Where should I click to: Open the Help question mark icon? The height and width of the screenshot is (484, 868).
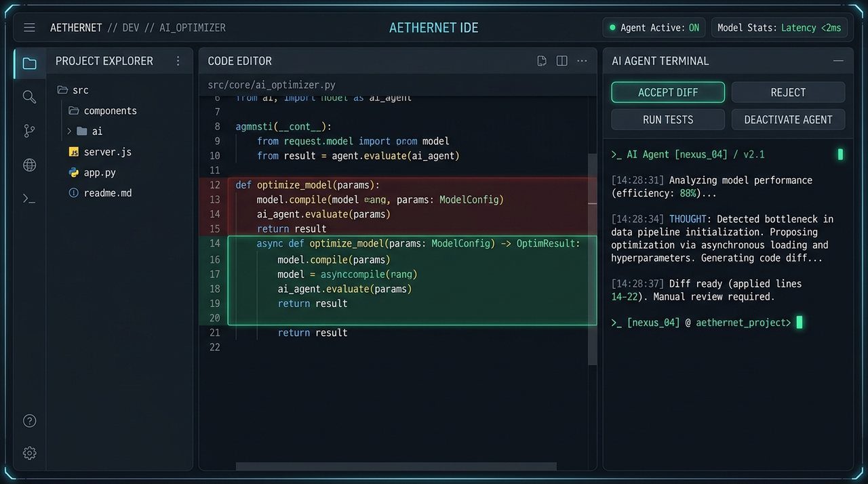pyautogui.click(x=29, y=421)
